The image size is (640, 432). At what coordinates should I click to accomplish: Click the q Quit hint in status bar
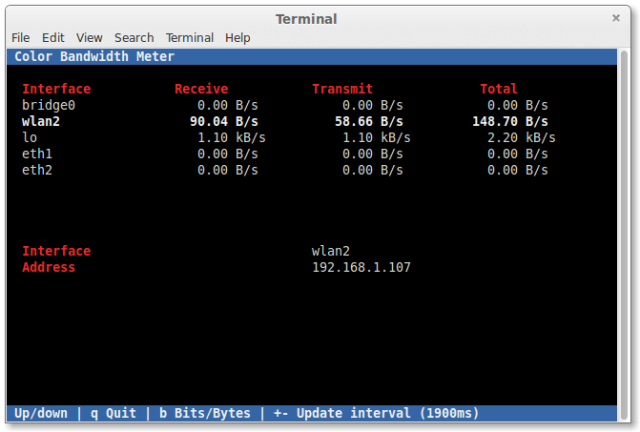(113, 413)
